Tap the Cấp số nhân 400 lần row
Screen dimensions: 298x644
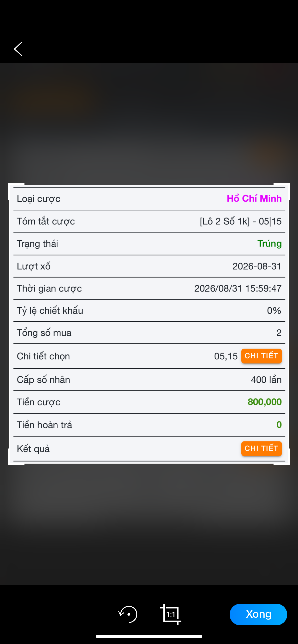[149, 379]
